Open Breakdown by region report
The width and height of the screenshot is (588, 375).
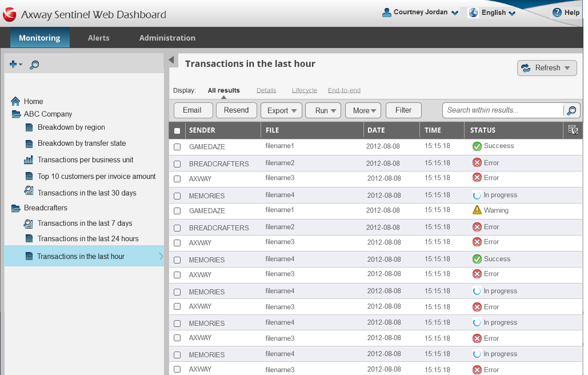coord(71,127)
